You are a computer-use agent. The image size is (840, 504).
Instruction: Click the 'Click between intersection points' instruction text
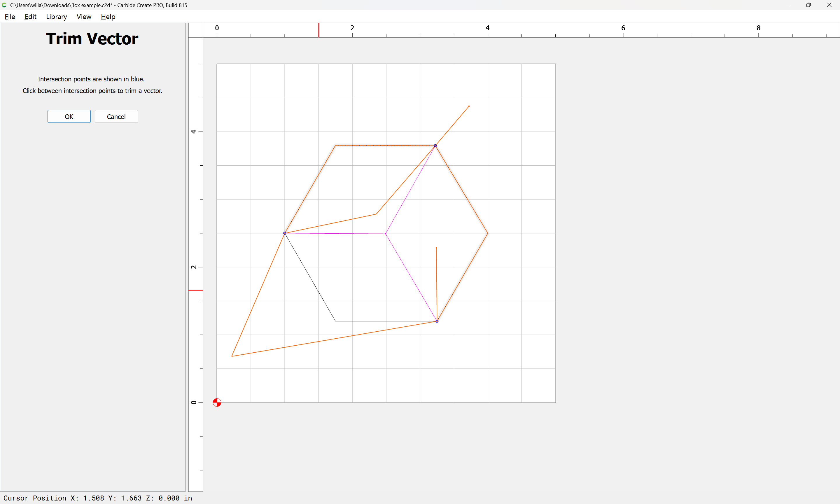pyautogui.click(x=92, y=91)
